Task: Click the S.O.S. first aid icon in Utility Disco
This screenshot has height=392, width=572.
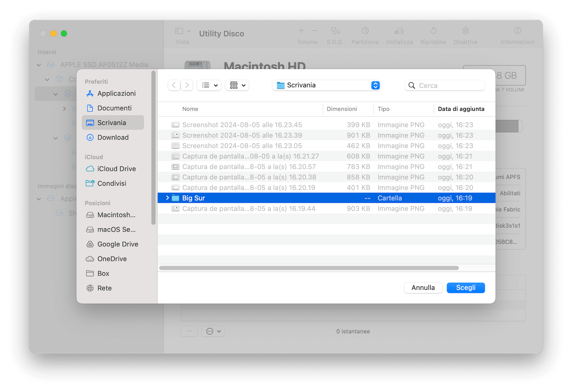Action: coord(335,31)
